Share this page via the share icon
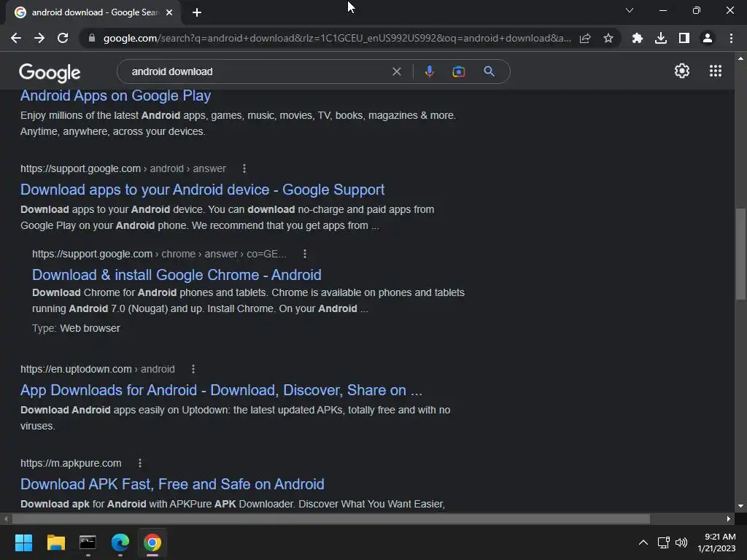This screenshot has width=747, height=560. click(x=585, y=38)
